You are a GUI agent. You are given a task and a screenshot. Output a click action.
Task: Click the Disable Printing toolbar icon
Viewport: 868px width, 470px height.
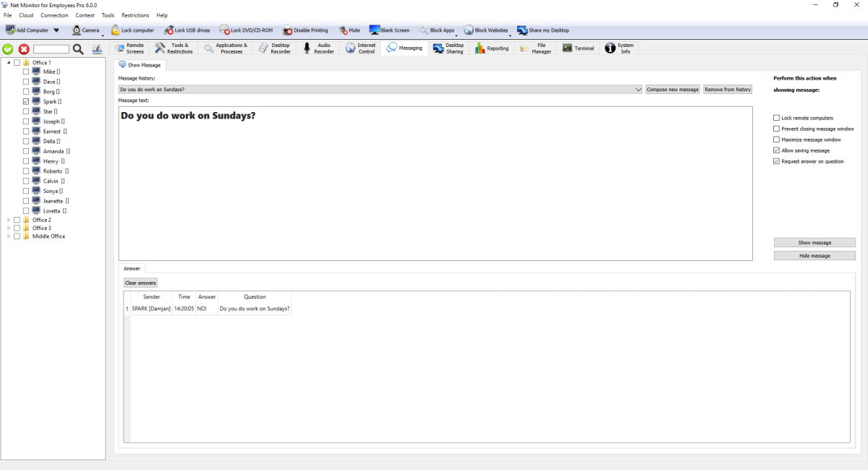point(288,30)
